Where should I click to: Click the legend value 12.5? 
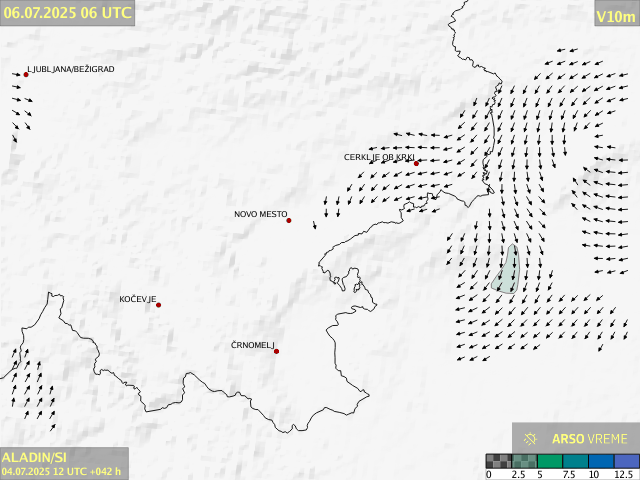(624, 474)
